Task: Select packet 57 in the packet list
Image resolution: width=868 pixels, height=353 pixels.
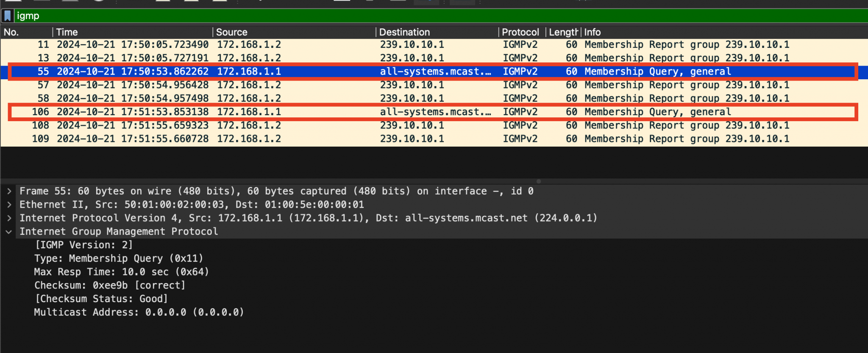Action: pos(254,85)
